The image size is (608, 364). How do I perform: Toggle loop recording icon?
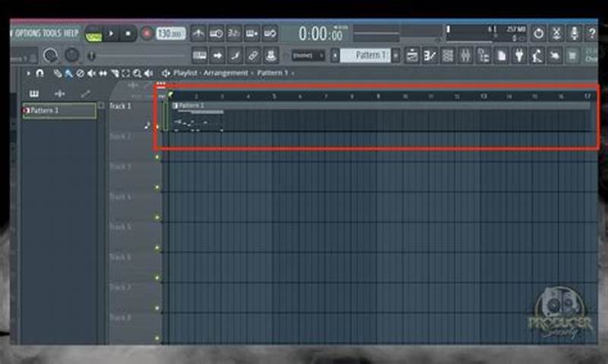click(x=270, y=33)
